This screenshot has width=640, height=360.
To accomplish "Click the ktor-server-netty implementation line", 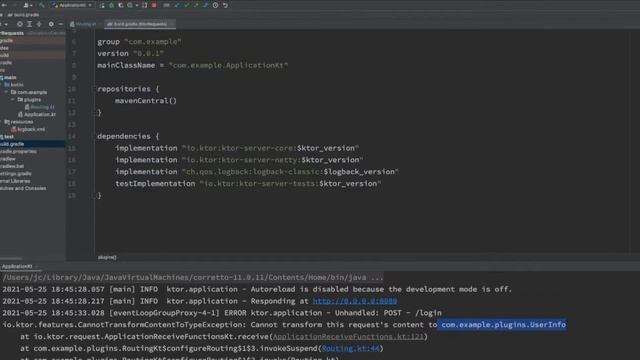I will 239,160.
